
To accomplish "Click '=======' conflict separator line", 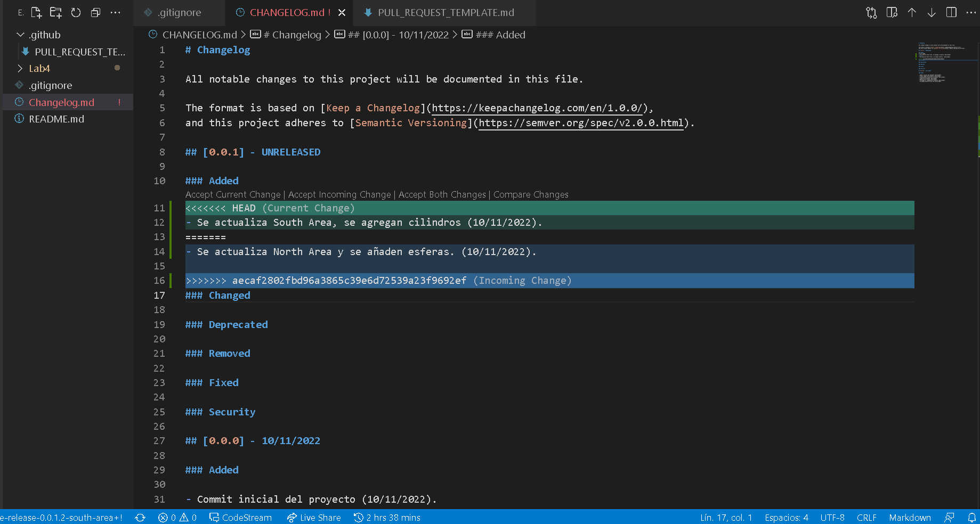I will click(x=206, y=237).
